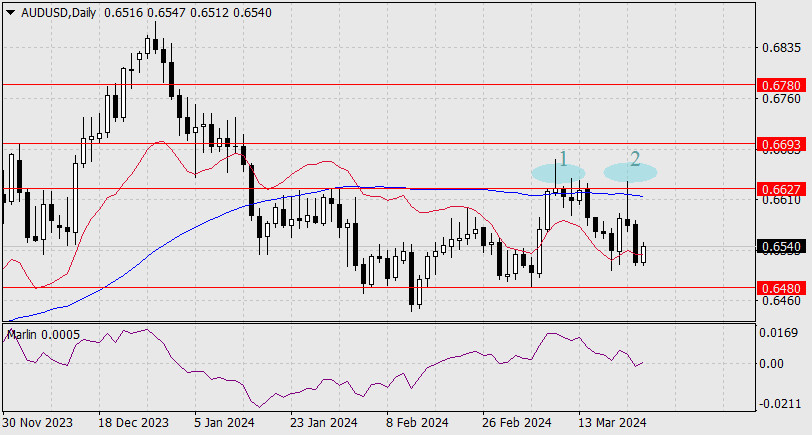Select the Marlin 0.0005 indicator label
812x435 pixels.
[x=44, y=335]
